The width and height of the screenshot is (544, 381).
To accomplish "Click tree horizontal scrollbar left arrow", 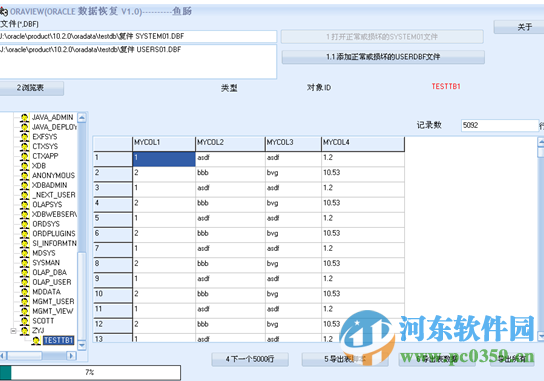I will point(3,356).
